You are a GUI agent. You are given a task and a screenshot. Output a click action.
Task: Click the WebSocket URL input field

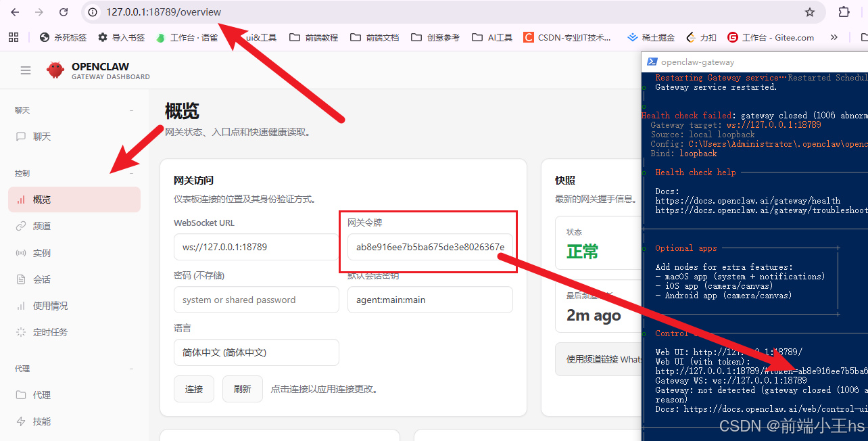coord(256,247)
